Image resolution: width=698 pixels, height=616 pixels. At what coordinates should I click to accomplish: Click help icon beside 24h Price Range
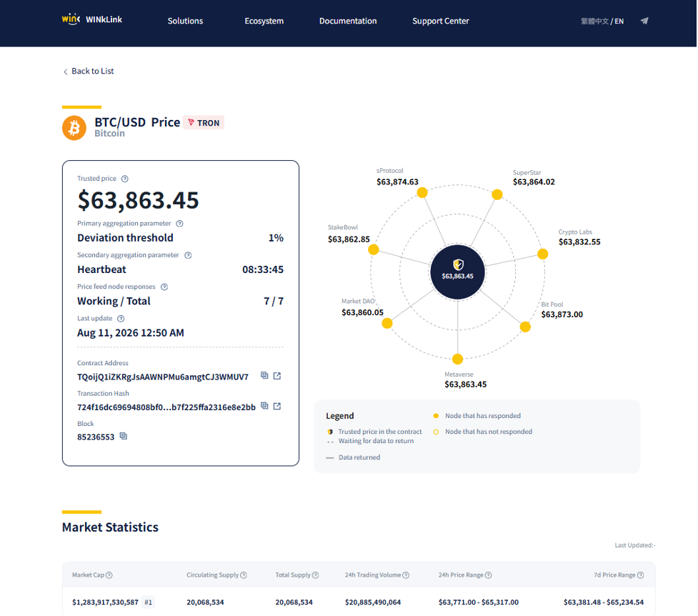click(x=488, y=575)
